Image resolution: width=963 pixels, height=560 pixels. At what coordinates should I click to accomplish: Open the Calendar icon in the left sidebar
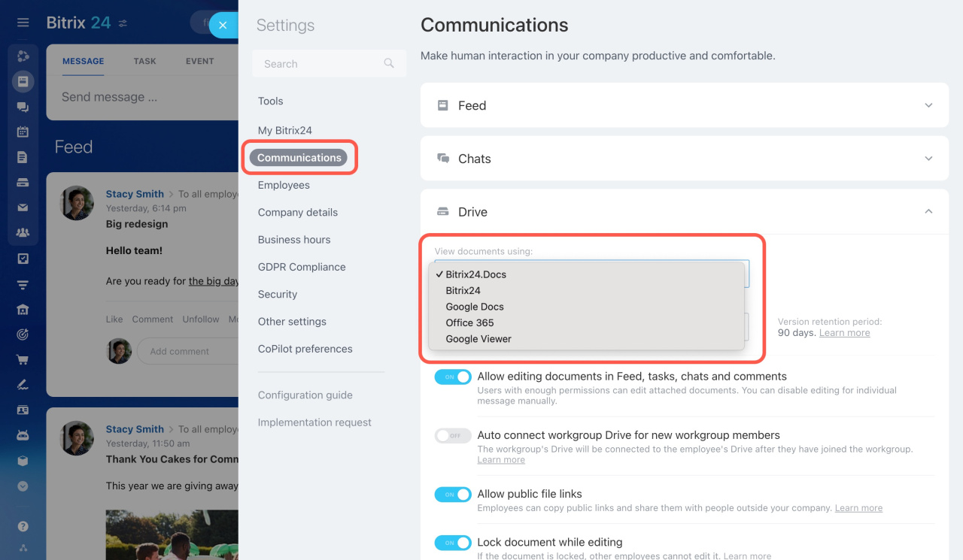point(23,132)
